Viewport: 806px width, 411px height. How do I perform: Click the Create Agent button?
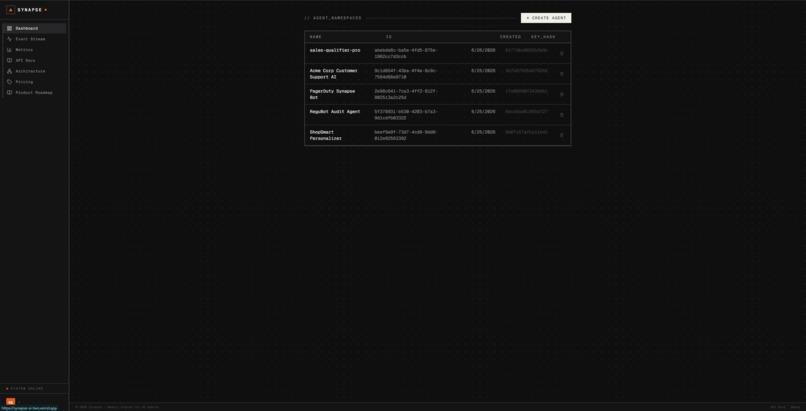(x=545, y=18)
